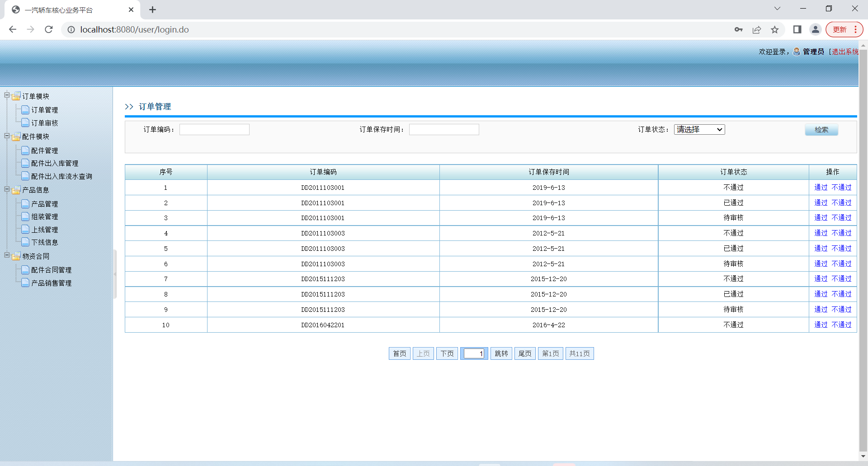Screen dimensions: 868x466
Task: Open a new browser tab
Action: tap(153, 9)
